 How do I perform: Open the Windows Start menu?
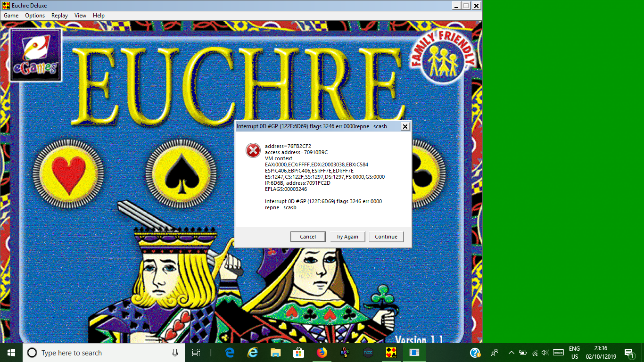click(11, 353)
